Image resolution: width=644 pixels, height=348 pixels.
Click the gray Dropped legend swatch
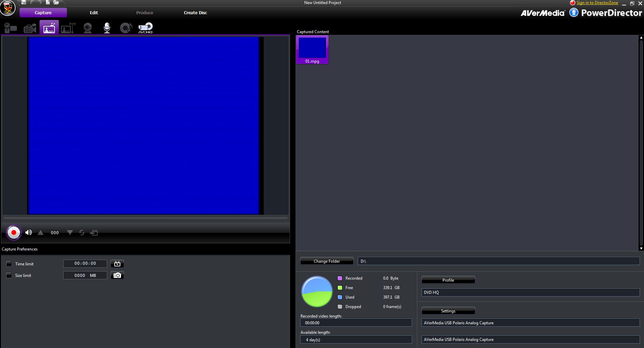pyautogui.click(x=340, y=307)
